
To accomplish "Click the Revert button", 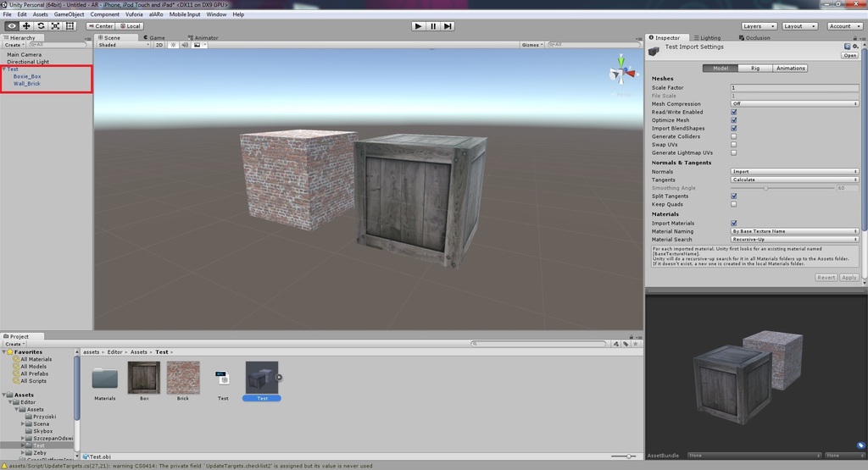I will [826, 278].
